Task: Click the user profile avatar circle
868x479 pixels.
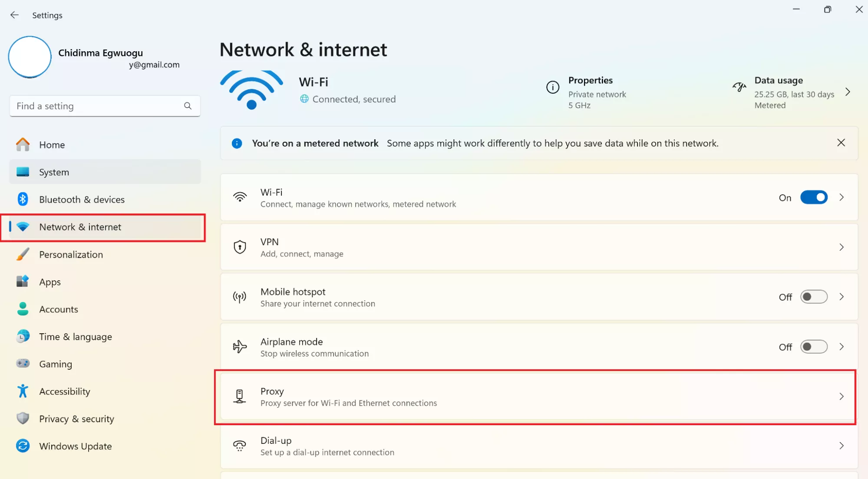Action: [x=30, y=57]
